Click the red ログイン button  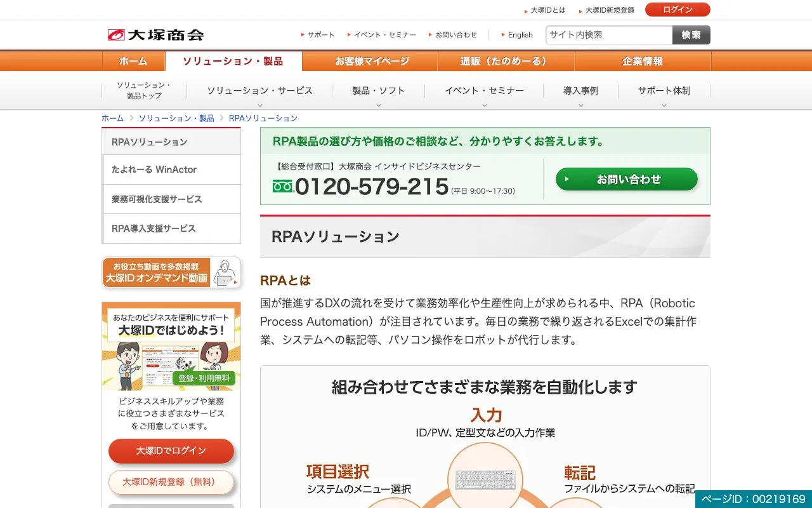coord(678,10)
